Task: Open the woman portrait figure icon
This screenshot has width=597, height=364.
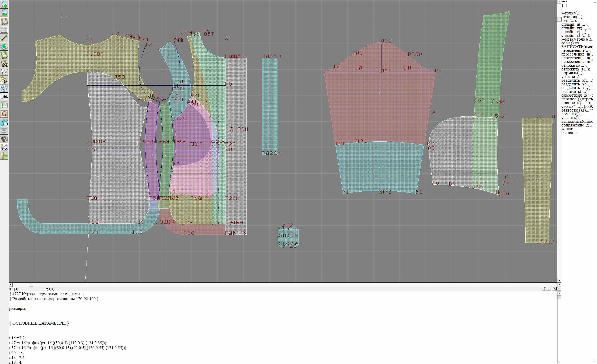Action: pos(4,114)
